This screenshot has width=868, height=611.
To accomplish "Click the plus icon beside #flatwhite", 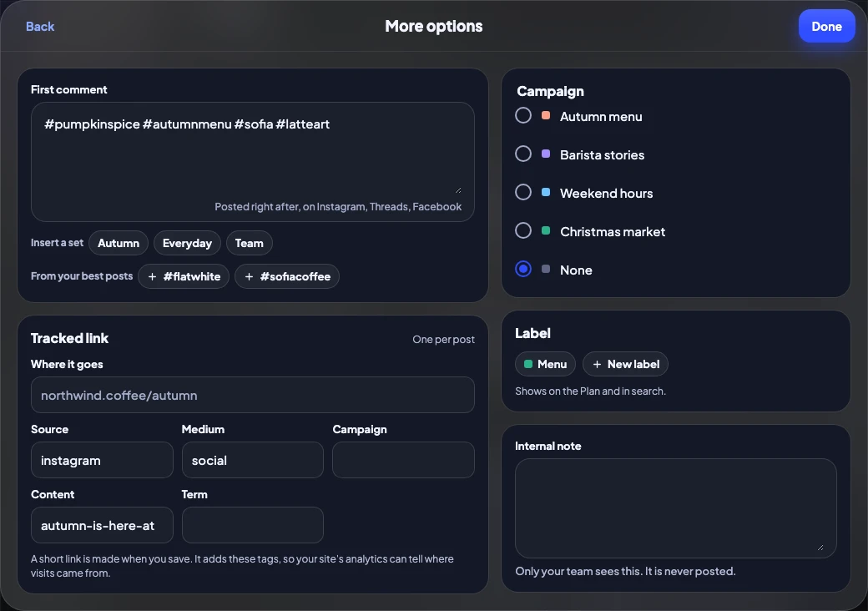I will coord(152,276).
